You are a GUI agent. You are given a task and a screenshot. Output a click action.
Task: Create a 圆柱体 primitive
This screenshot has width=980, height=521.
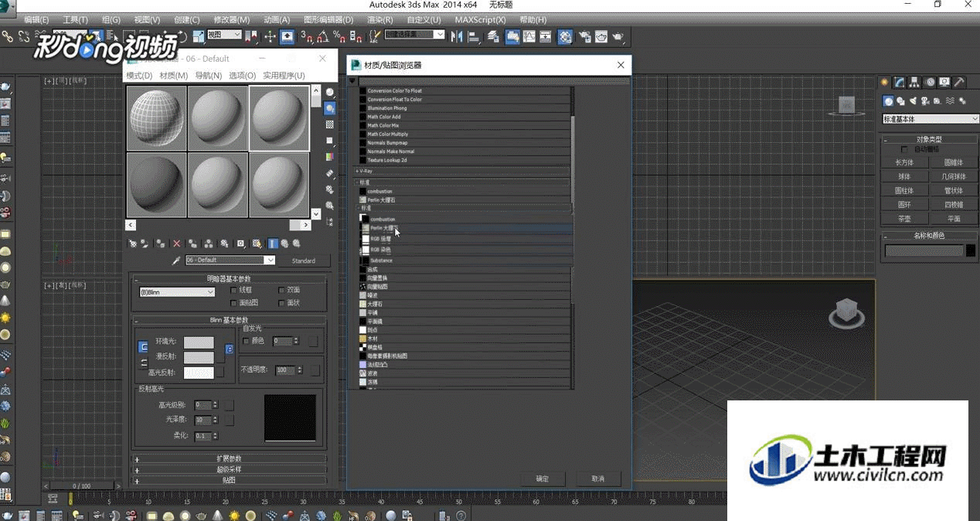pyautogui.click(x=903, y=191)
